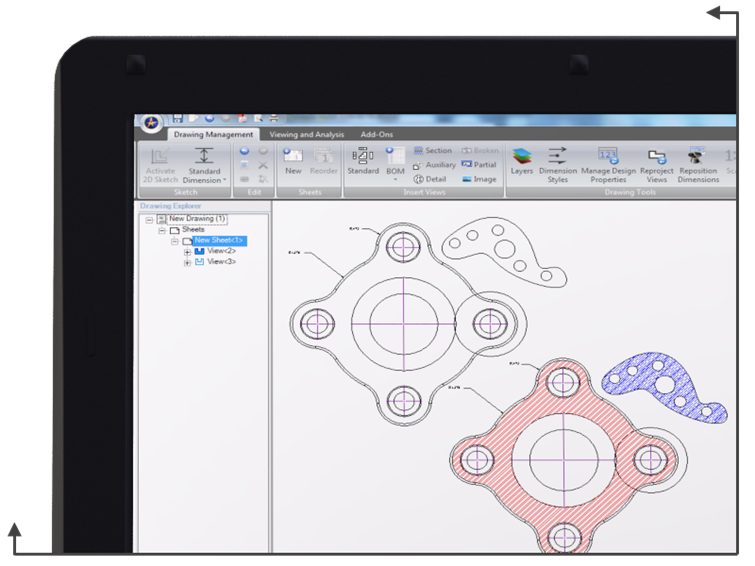Click blue undo arrow in Edit group

click(x=244, y=151)
